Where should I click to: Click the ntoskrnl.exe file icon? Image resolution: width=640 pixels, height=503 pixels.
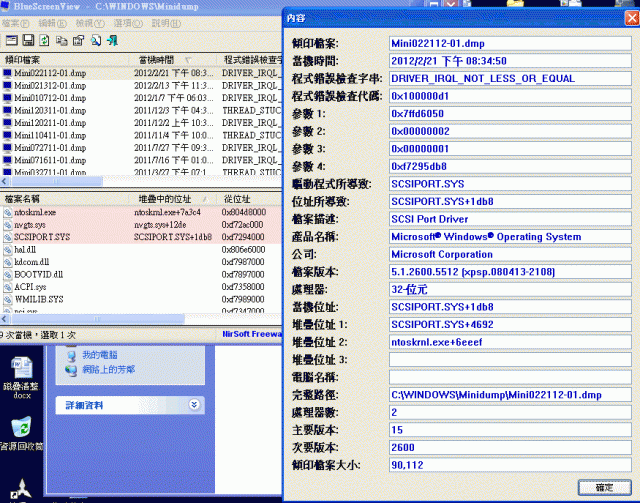point(7,212)
